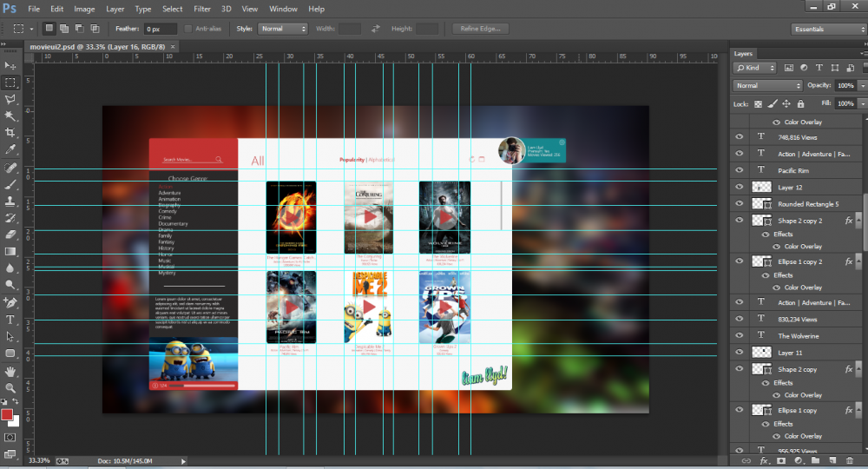Screen dimensions: 868x469
Task: Lock all layer attributes
Action: click(800, 103)
